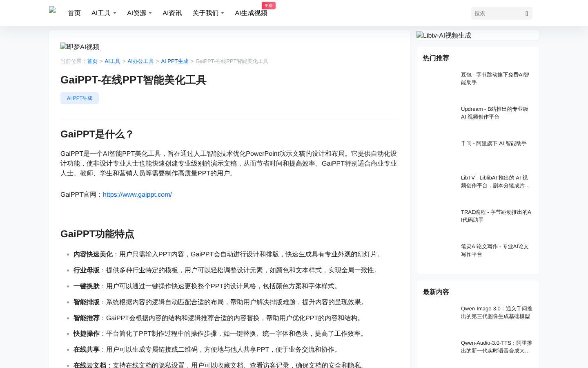Click the GaiPPT功能特点 section heading
This screenshot has width=588, height=368.
[x=97, y=234]
